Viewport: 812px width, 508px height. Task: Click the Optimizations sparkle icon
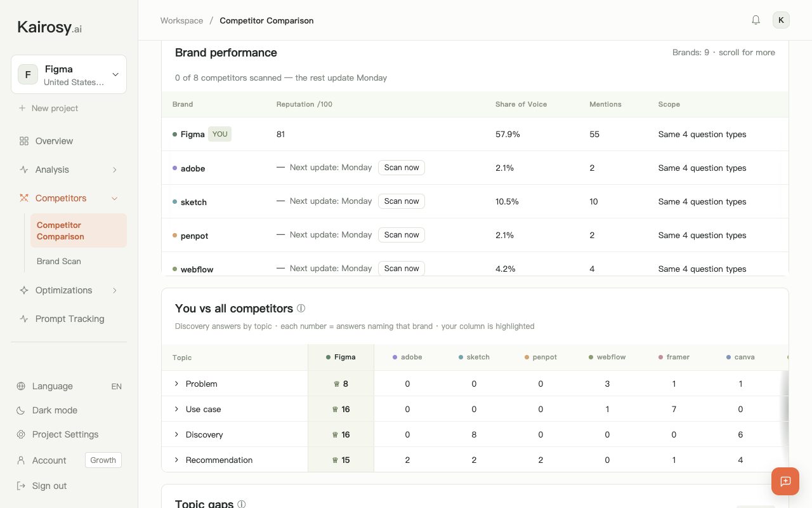[x=24, y=290]
